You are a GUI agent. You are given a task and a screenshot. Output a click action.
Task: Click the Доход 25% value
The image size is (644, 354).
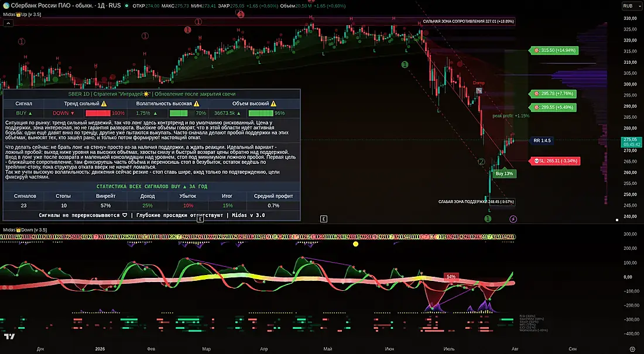[148, 205]
